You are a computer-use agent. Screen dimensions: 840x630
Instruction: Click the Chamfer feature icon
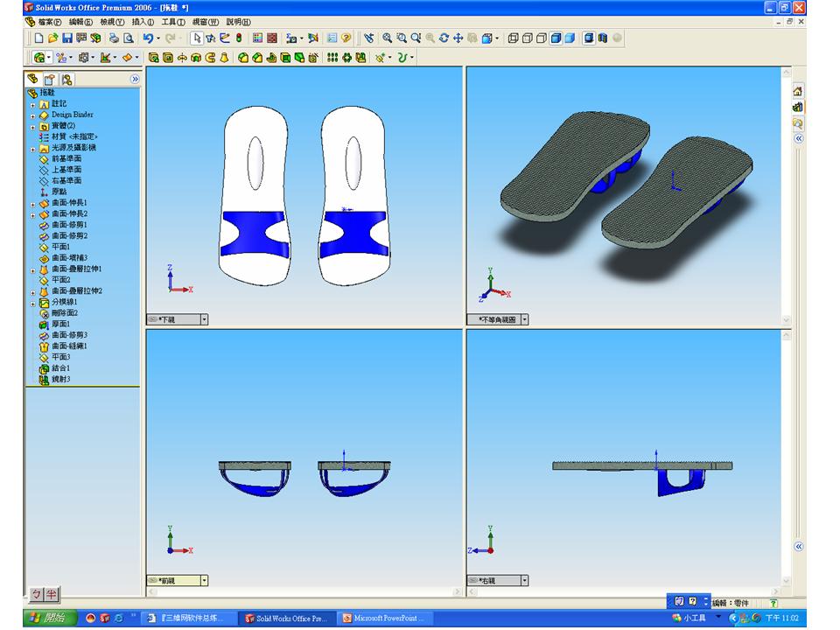[x=257, y=58]
